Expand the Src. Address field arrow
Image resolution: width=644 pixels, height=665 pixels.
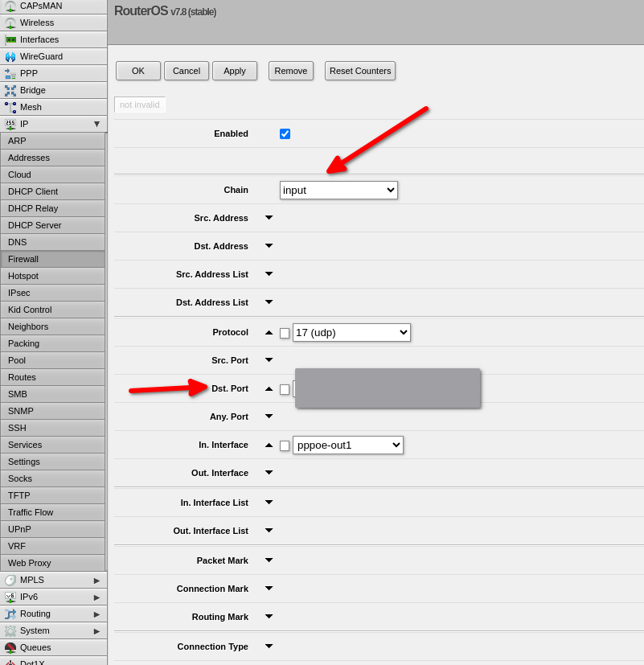click(x=269, y=218)
